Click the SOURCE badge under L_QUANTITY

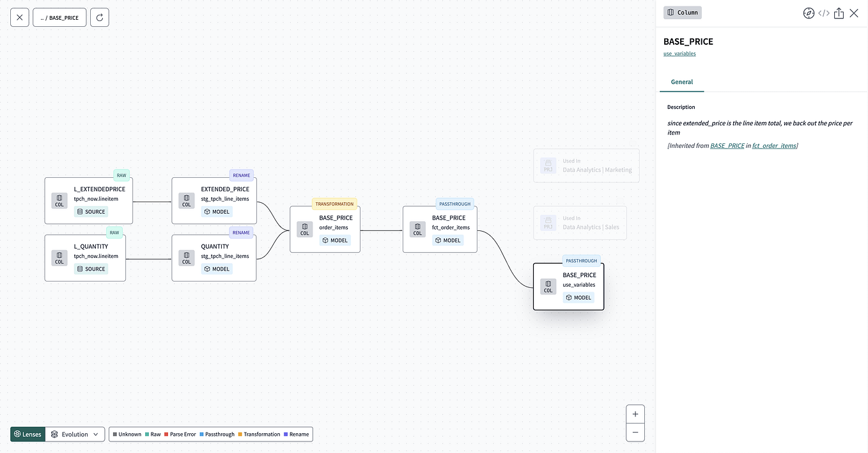(x=91, y=269)
